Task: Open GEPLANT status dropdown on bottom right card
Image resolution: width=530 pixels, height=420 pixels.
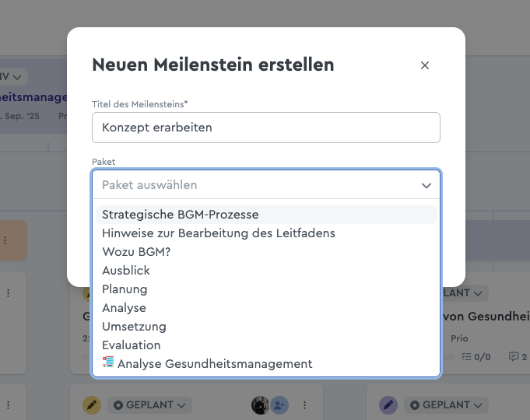Action: pos(447,405)
